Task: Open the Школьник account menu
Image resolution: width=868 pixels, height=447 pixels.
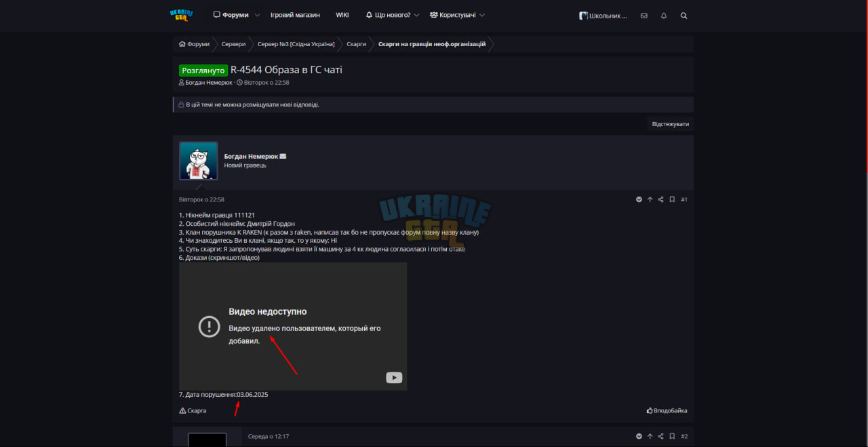Action: (603, 16)
